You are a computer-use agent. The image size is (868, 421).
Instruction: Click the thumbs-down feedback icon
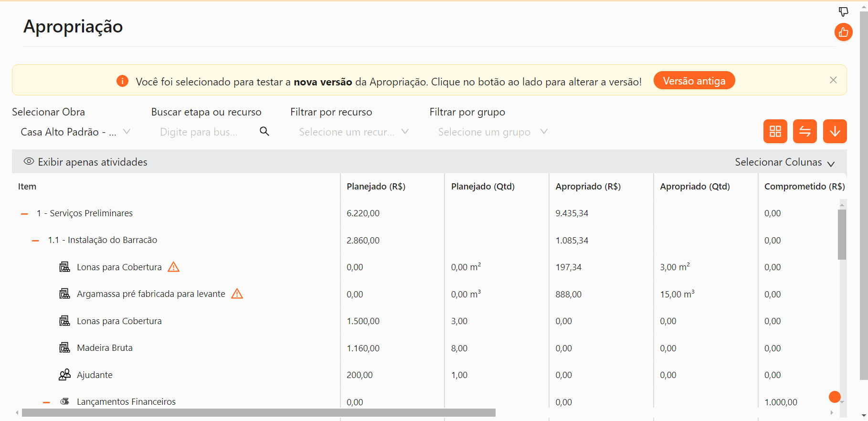843,11
